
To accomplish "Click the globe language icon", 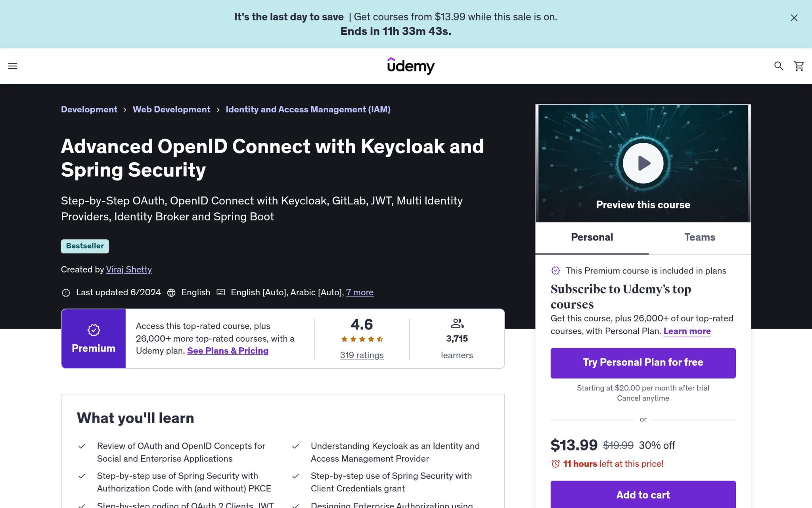I will point(171,292).
